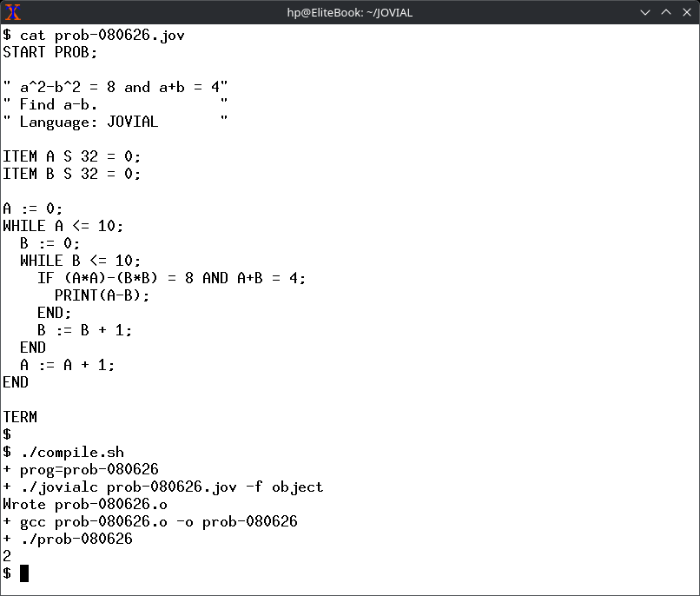Screen dimensions: 700x596
Task: Click the 'START PROB;' line
Action: point(50,52)
